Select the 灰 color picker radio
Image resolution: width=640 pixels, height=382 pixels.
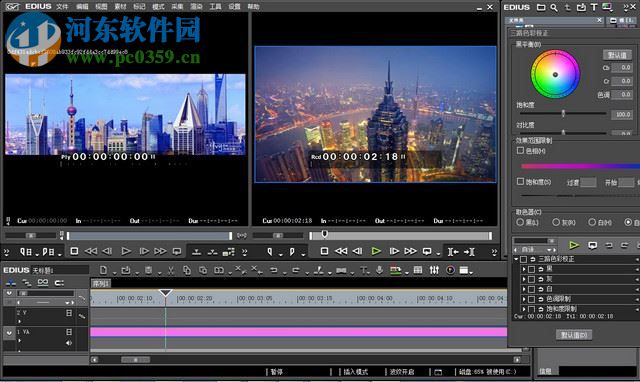(x=556, y=222)
